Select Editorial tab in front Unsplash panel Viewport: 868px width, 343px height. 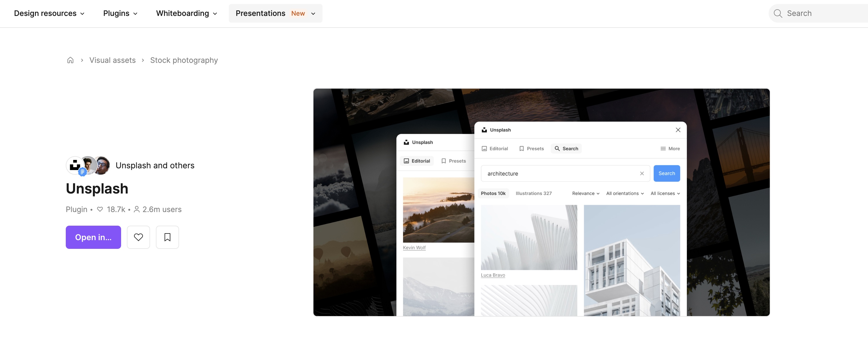pyautogui.click(x=495, y=149)
